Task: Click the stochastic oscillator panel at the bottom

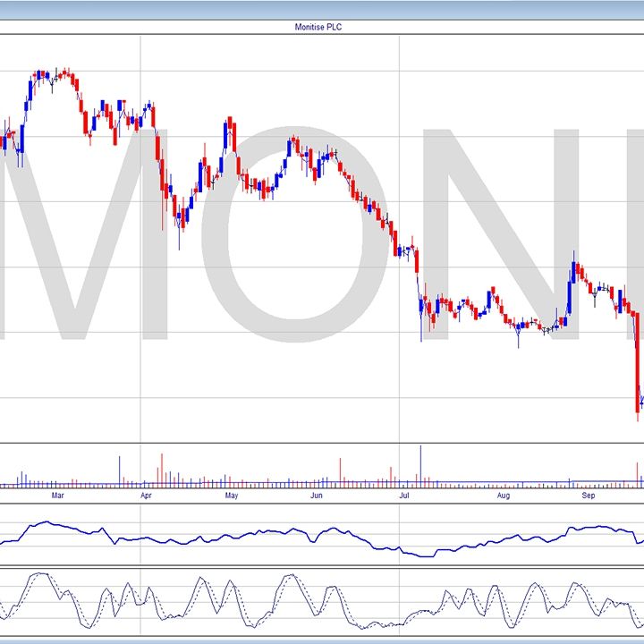Action: pos(322,601)
